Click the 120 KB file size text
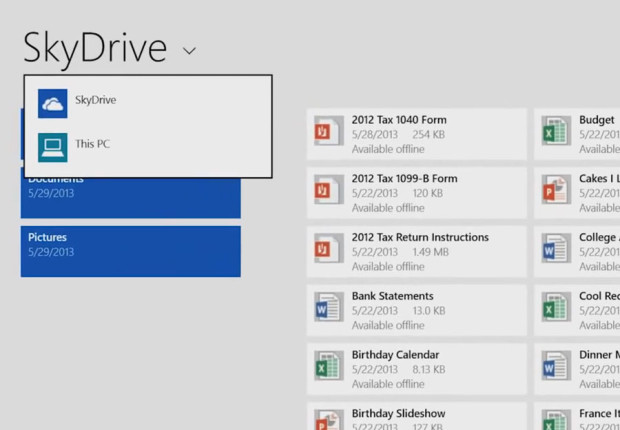The image size is (620, 430). [x=427, y=193]
